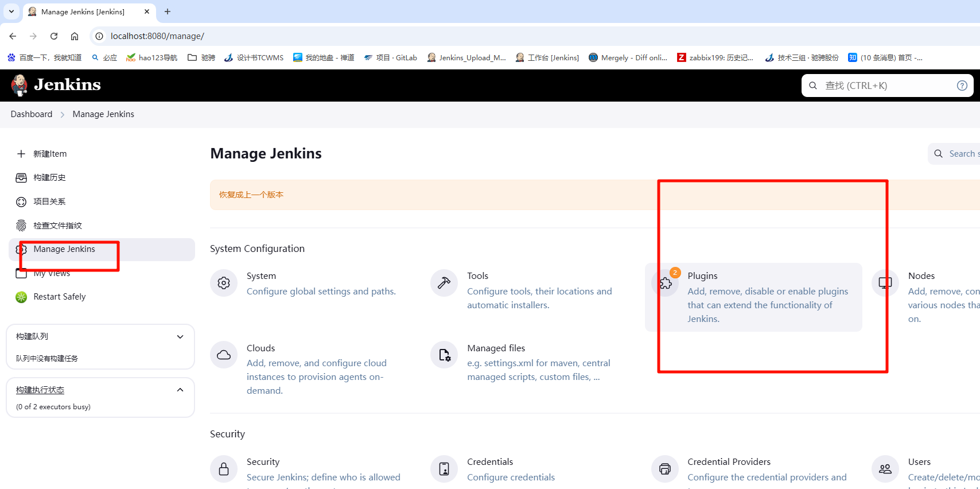Open the zabbix199 bookmark
Screen dimensions: 980x489
[715, 57]
